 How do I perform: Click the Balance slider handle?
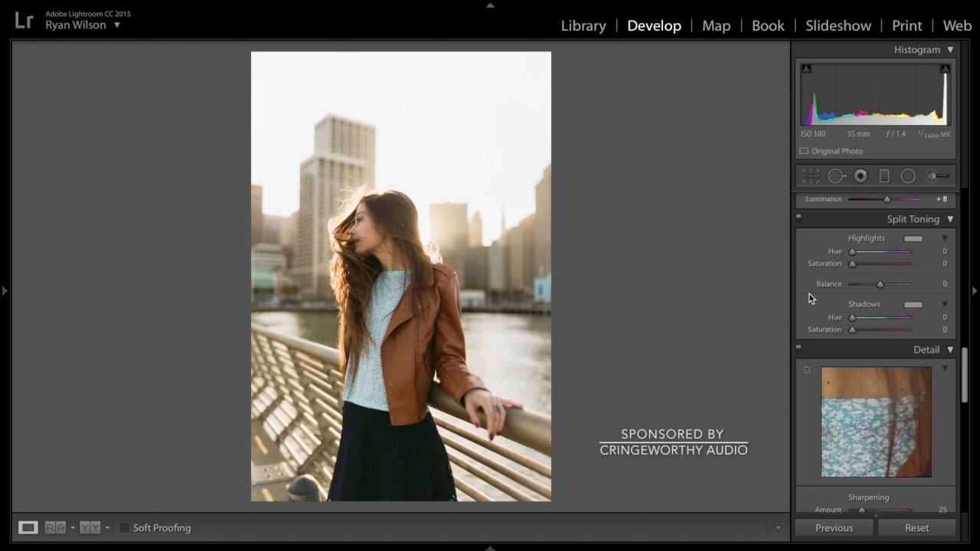(880, 285)
